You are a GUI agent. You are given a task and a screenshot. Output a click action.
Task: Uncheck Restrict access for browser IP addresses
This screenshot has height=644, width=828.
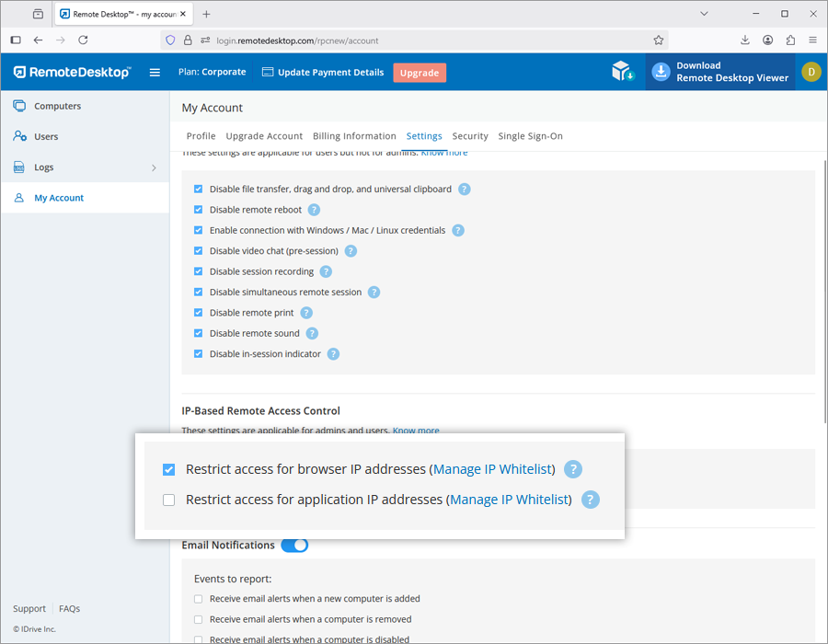(168, 470)
